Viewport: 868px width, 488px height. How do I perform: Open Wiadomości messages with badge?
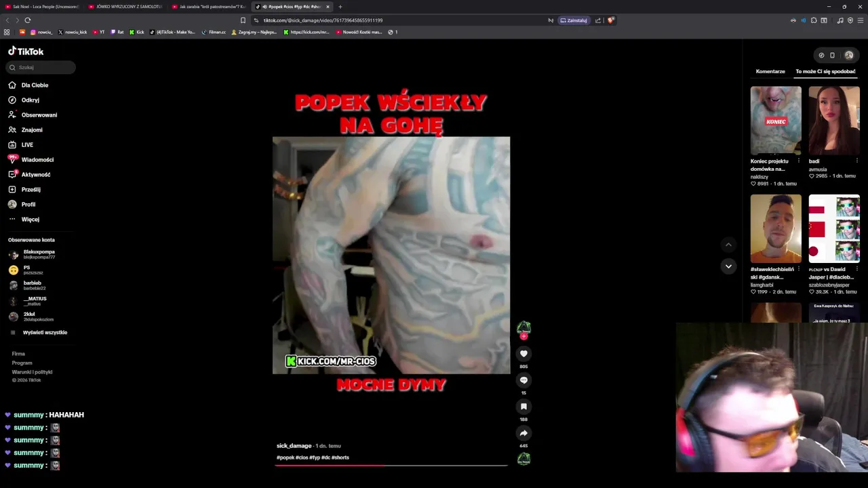(x=31, y=160)
